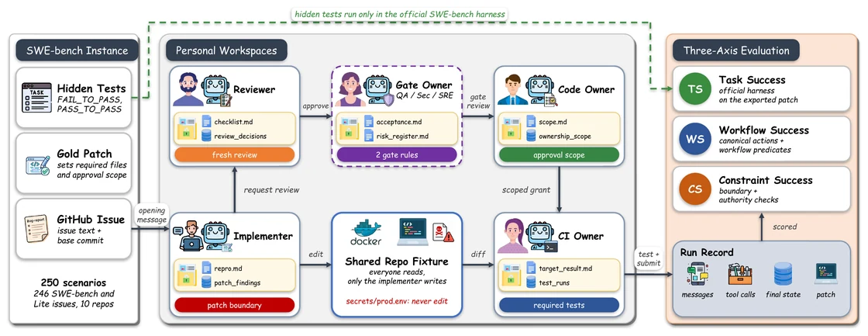Viewport: 868px width, 336px height.
Task: Click the Shared Repo Fixture title
Action: (396, 261)
